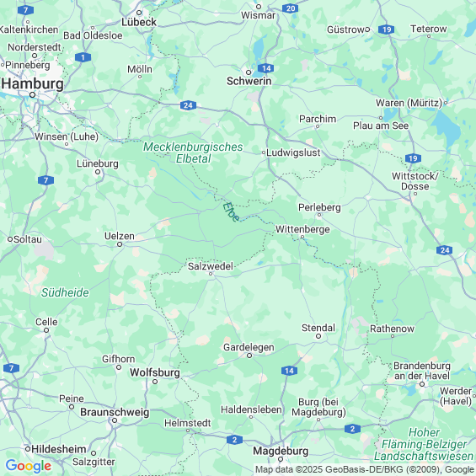
Task: Select the Salzwedel town label
Action: (x=211, y=266)
